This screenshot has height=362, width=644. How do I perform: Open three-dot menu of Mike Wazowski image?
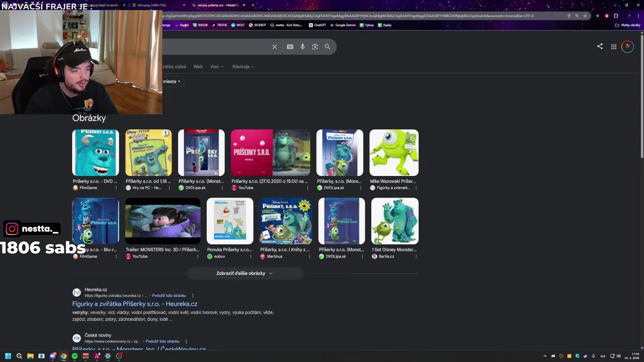416,188
